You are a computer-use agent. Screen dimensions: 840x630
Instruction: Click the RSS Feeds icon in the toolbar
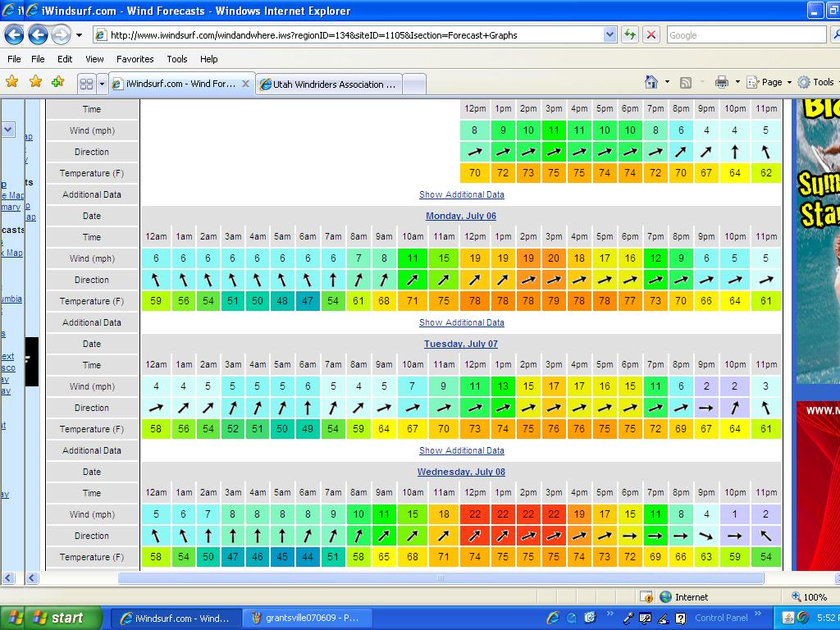pos(686,82)
